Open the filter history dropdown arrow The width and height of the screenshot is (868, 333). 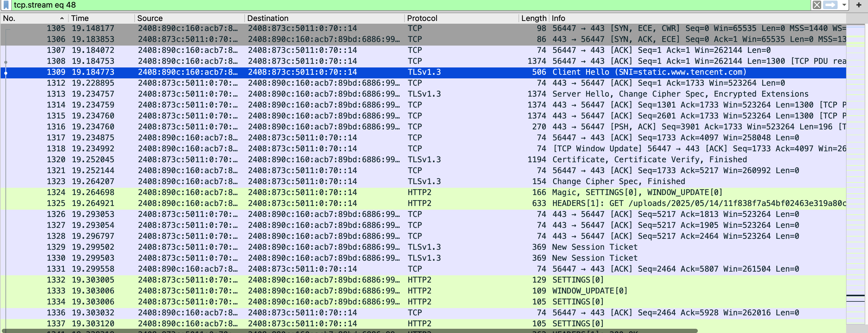[844, 5]
